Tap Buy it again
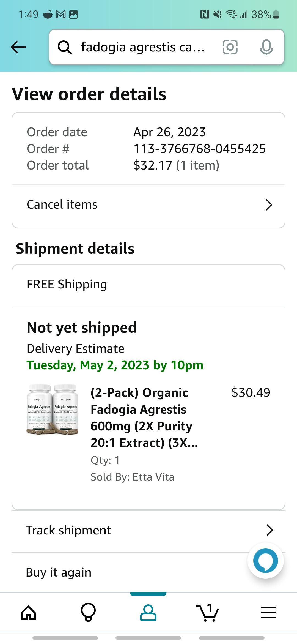The width and height of the screenshot is (297, 644). coord(59,572)
